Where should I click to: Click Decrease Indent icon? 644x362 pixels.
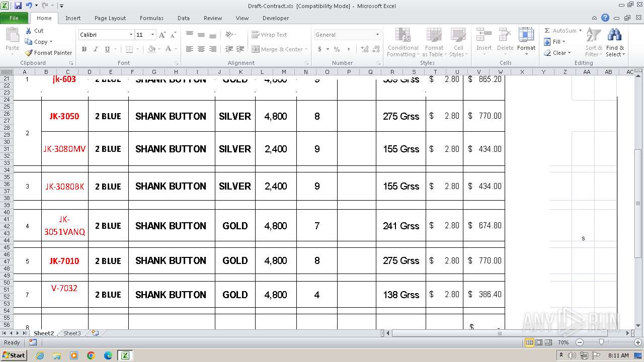pos(229,49)
